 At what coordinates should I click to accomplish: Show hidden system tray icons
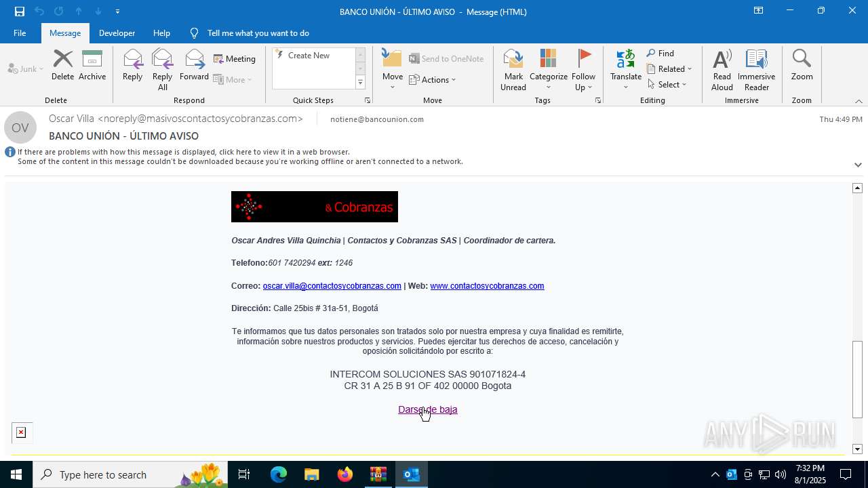[715, 474]
